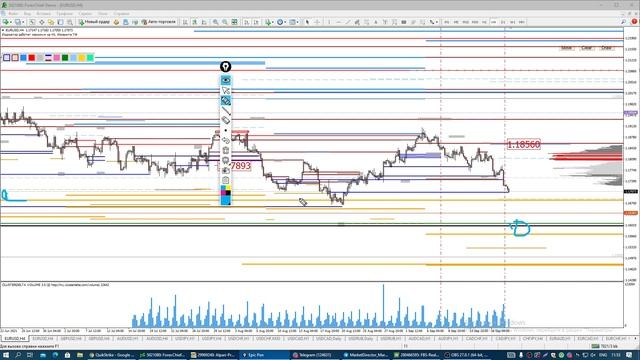Pick the pink color swatch
Image resolution: width=640 pixels, height=360 pixels.
pyautogui.click(x=57, y=58)
